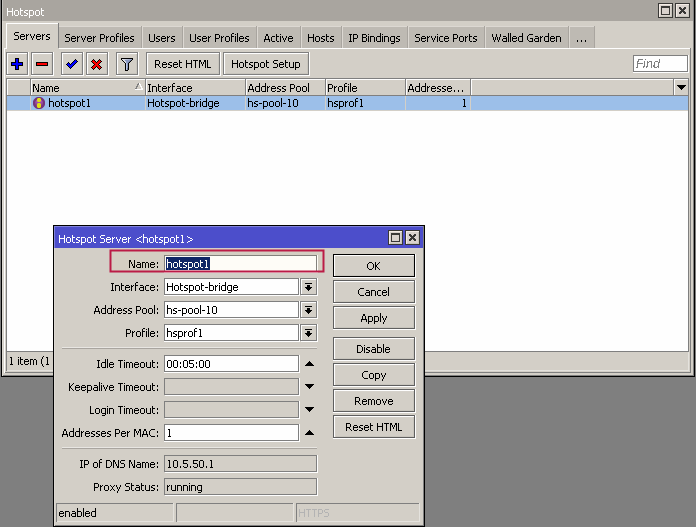
Task: Click the Hotspot Setup button
Action: pos(265,64)
